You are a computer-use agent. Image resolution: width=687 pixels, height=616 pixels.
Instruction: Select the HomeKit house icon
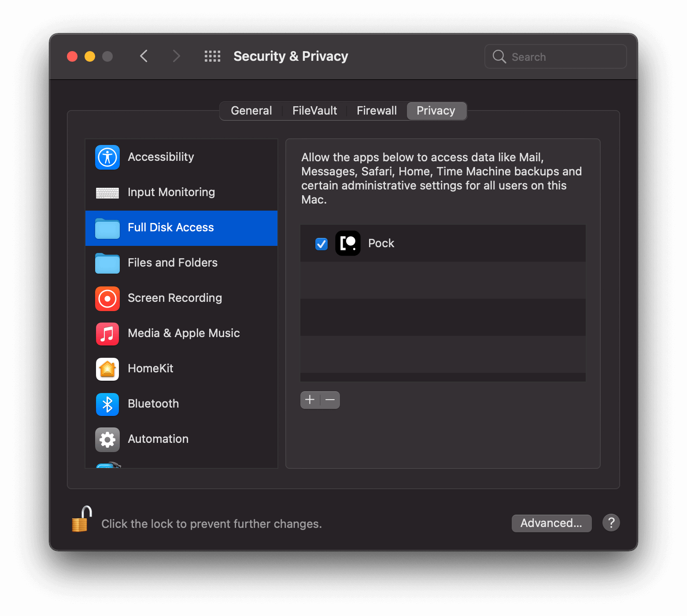point(107,369)
